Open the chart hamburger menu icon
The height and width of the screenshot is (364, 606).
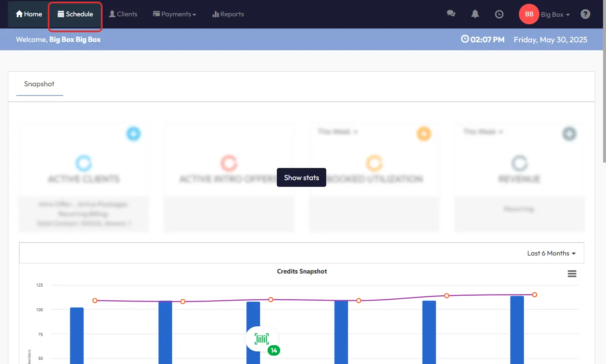(x=572, y=274)
